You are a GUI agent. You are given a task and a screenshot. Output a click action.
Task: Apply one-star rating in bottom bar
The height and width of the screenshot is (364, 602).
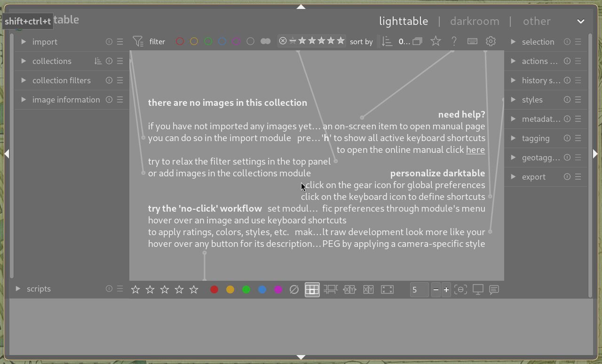135,290
